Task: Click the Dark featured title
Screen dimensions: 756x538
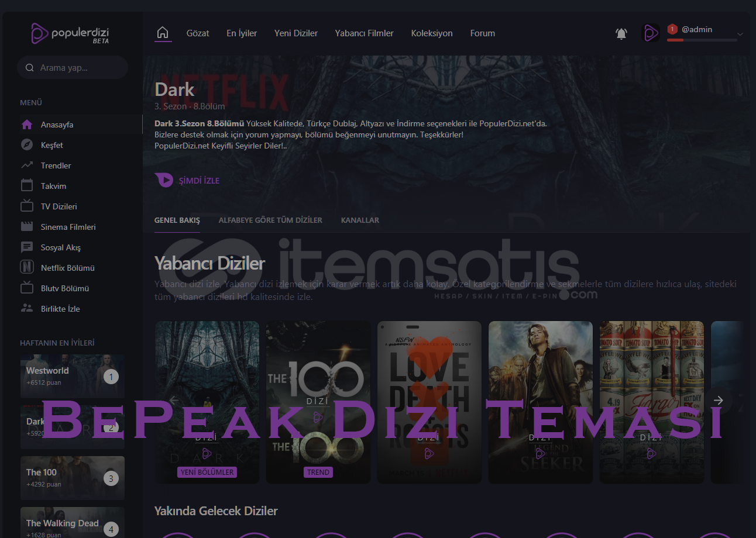Action: point(174,89)
